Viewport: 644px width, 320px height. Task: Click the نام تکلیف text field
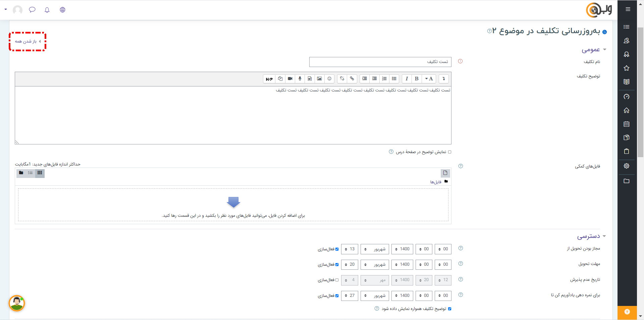pos(380,62)
